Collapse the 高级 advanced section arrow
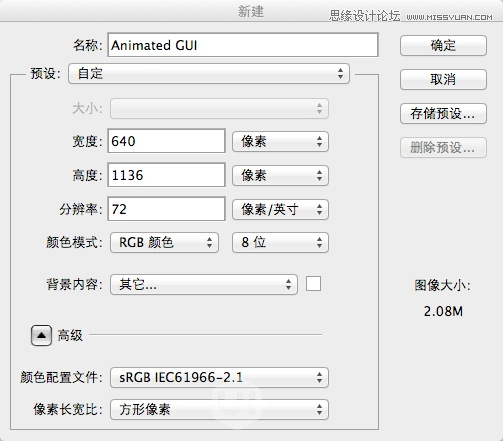 [x=41, y=335]
